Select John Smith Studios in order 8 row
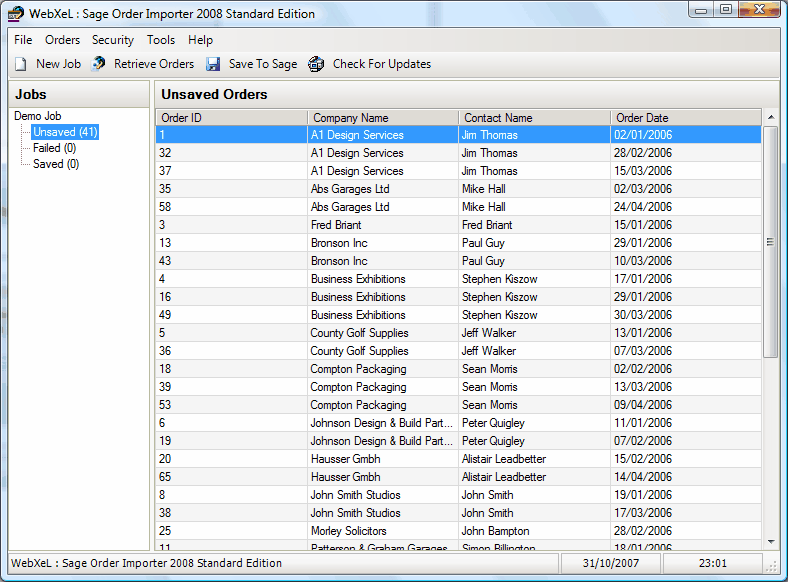 click(355, 495)
